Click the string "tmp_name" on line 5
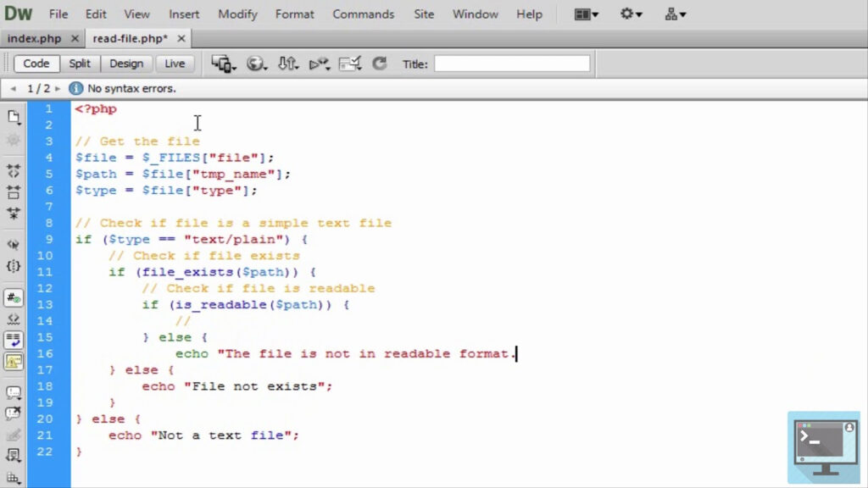868x488 pixels. 234,175
